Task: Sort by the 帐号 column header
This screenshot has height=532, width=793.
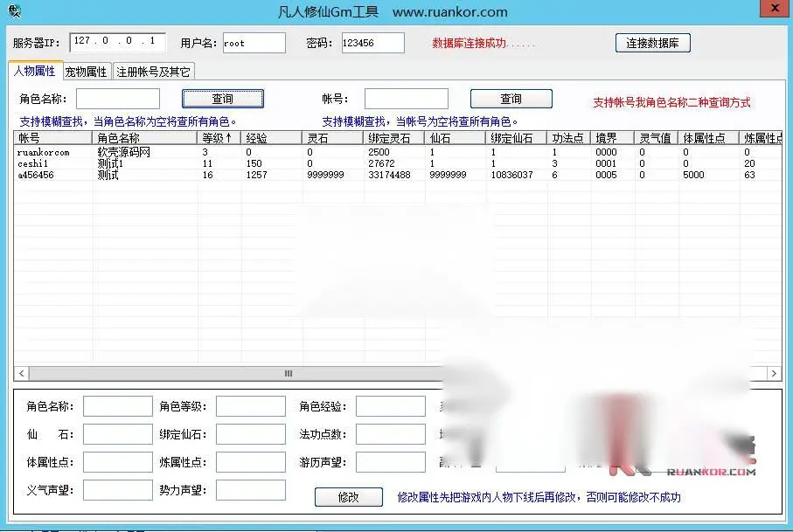Action: pyautogui.click(x=53, y=138)
